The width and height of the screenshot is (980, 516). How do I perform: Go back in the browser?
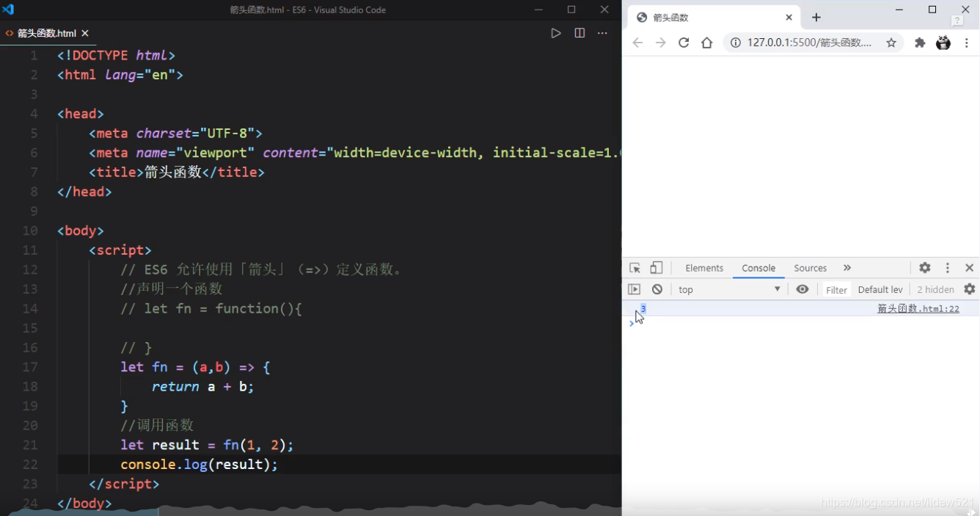click(637, 43)
